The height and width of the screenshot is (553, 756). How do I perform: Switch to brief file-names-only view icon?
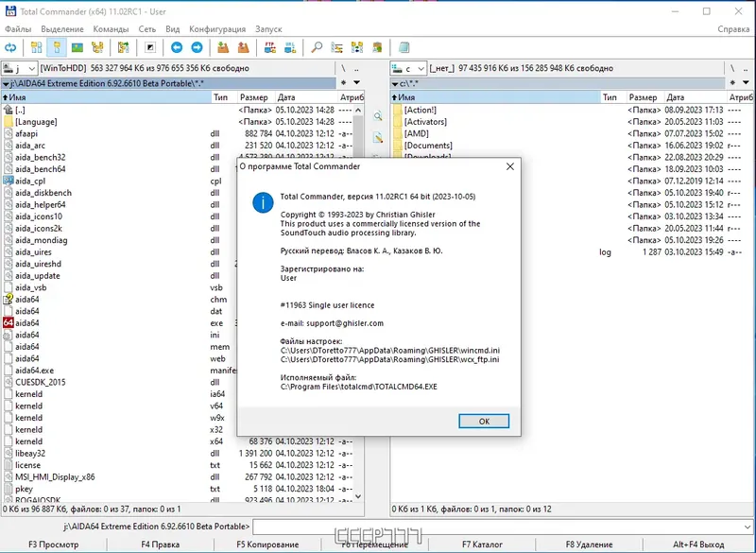(x=36, y=47)
